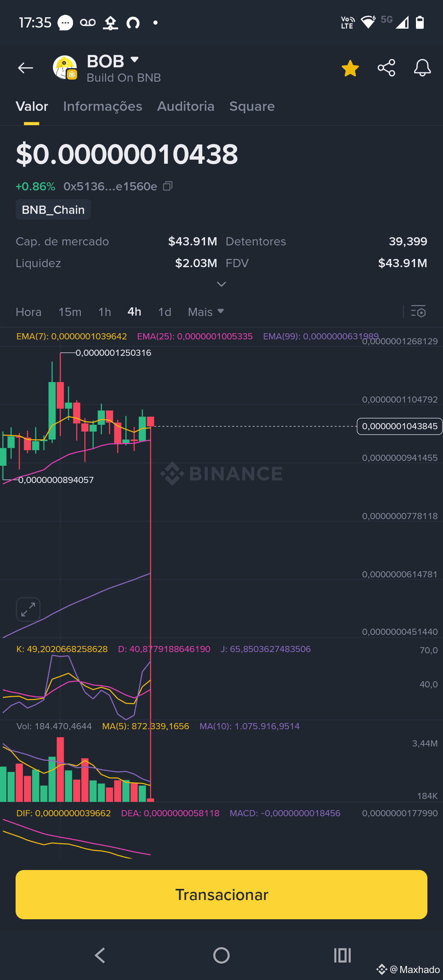Toggle the favorite star icon
Image resolution: width=443 pixels, height=980 pixels.
(x=350, y=68)
